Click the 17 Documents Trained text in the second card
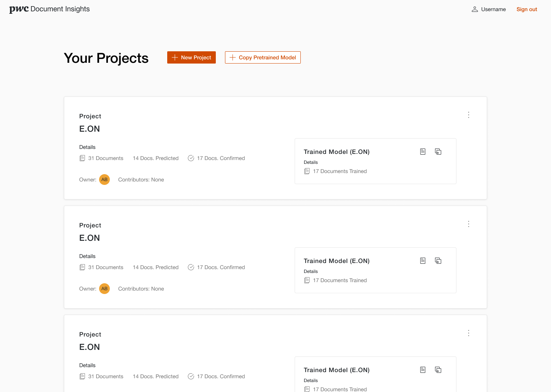This screenshot has width=551, height=392. click(x=340, y=280)
